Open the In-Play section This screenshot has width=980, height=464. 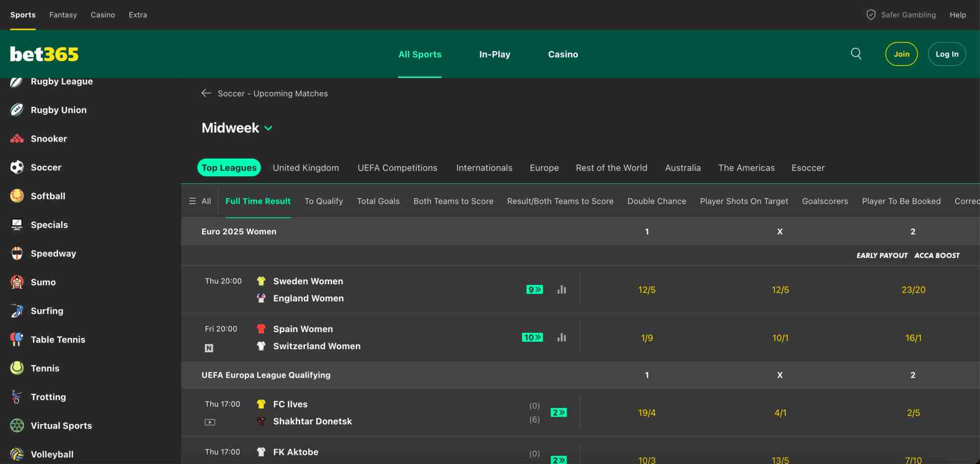[494, 54]
